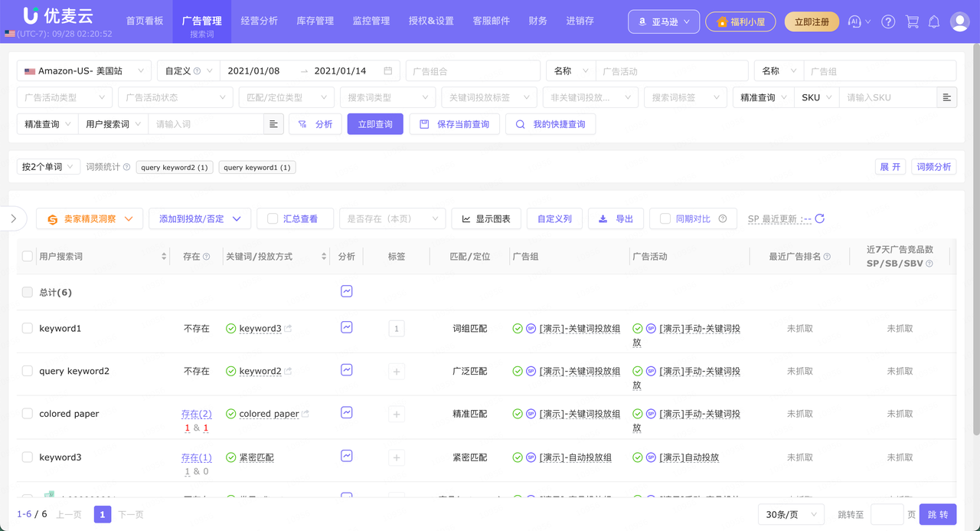Add a tag to colored paper
980x531 pixels.
397,415
